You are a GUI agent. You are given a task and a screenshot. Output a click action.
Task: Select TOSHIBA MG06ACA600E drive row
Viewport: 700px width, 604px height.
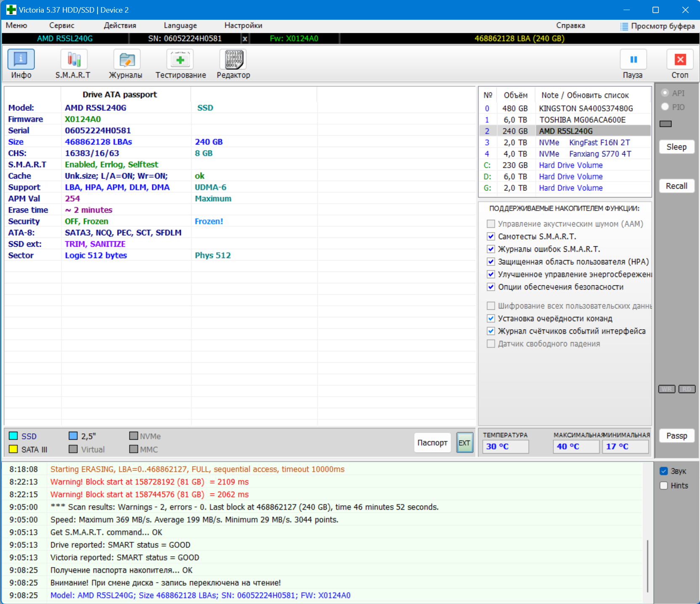click(565, 120)
